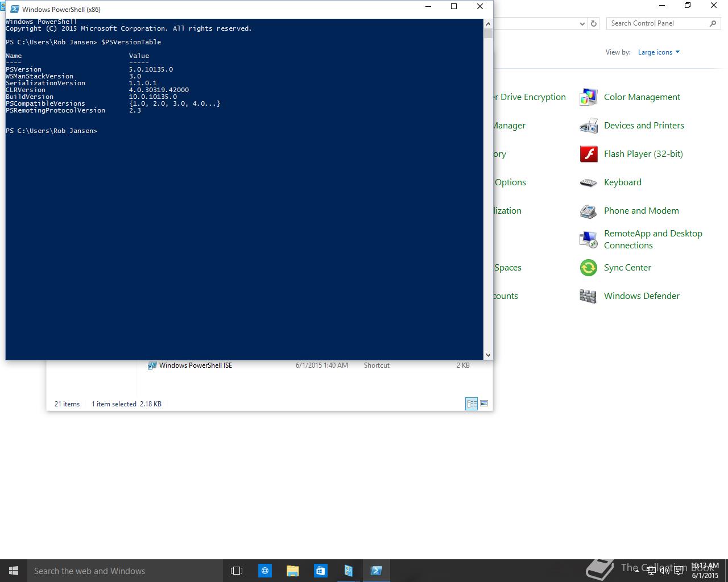Screen dimensions: 728x582
Task: Show hidden system tray icons
Action: pos(636,571)
